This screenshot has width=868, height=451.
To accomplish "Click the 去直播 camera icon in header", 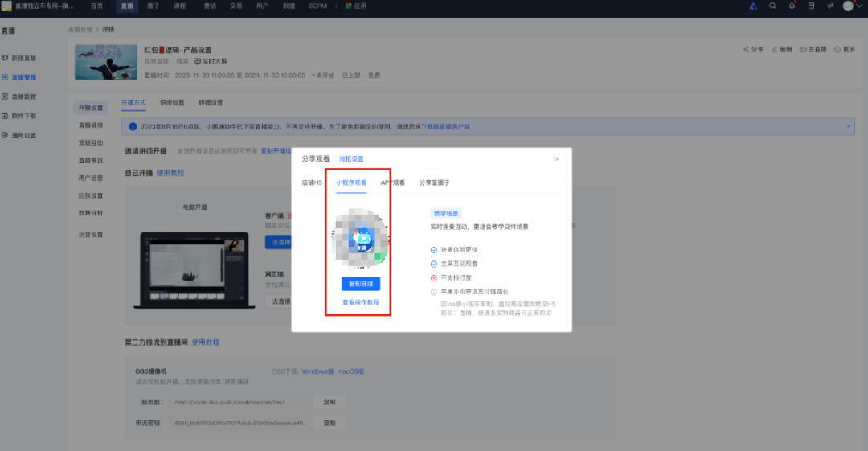I will click(x=803, y=49).
